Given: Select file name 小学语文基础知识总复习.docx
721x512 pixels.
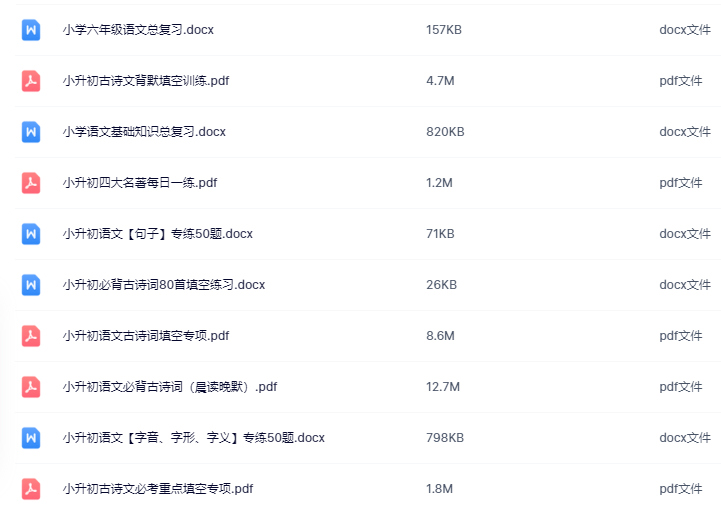Looking at the screenshot, I should pyautogui.click(x=144, y=132).
